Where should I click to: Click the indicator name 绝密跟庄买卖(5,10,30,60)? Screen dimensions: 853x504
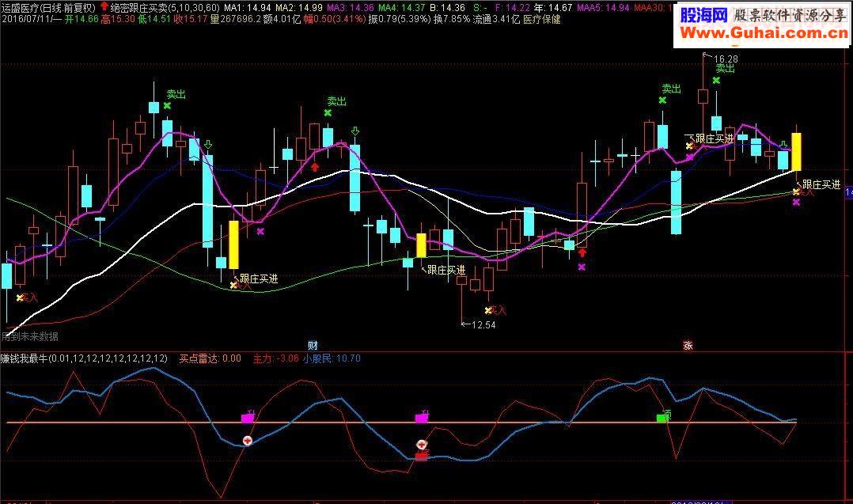pos(165,8)
